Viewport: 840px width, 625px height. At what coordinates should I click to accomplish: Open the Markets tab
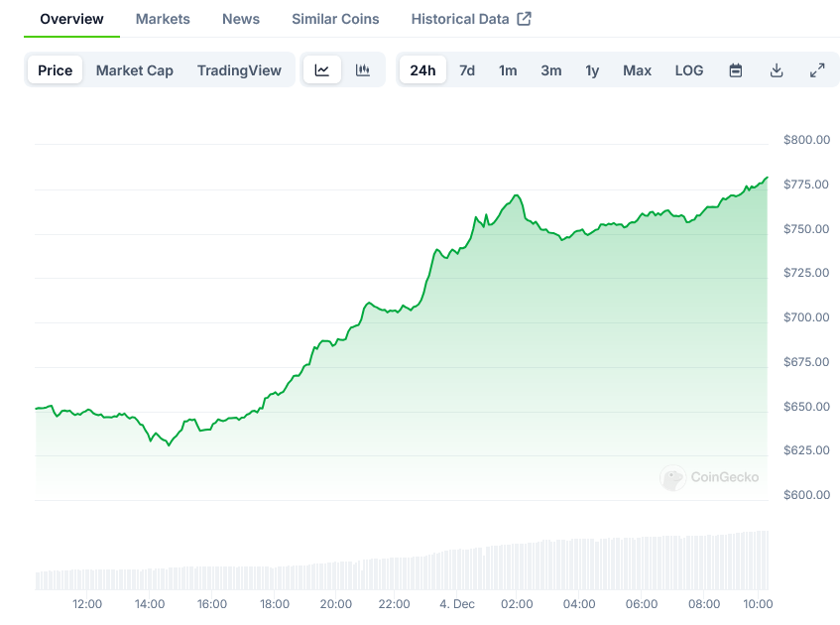(163, 19)
